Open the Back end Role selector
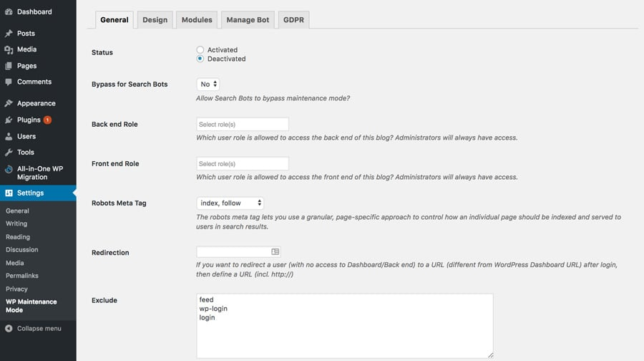 tap(242, 124)
